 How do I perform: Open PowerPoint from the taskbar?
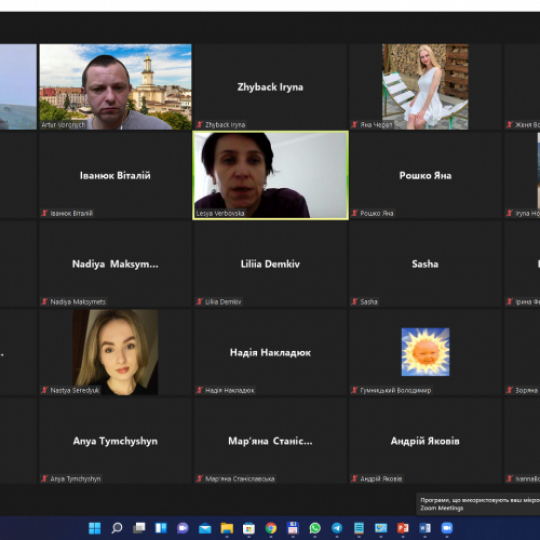(403, 528)
